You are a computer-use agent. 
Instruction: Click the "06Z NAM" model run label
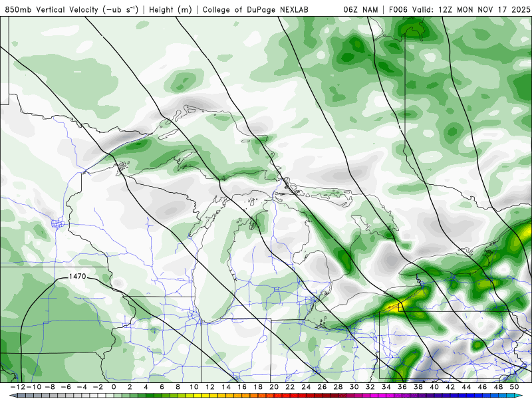[x=360, y=9]
